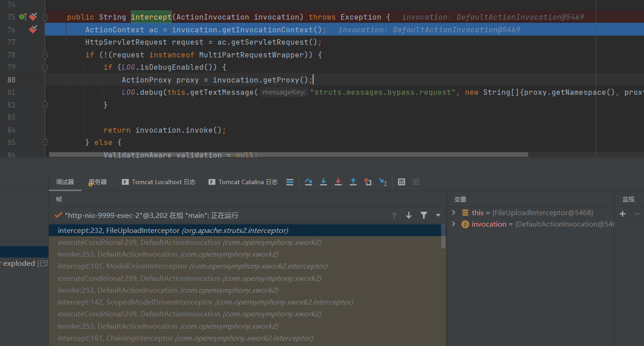Click the frames list vertical scrollbar

[x=443, y=236]
